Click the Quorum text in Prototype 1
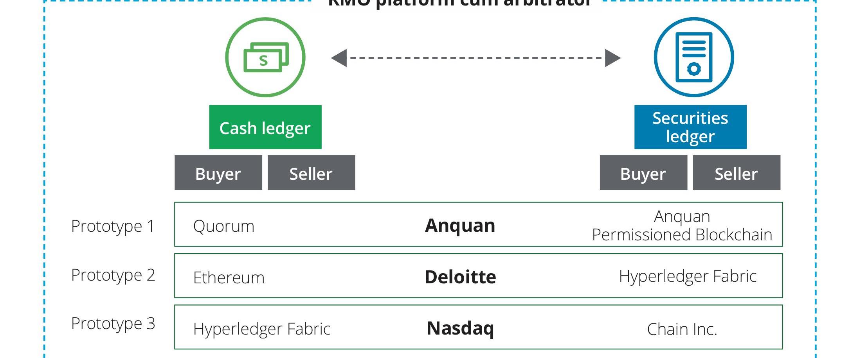Image resolution: width=868 pixels, height=358 pixels. [x=224, y=226]
